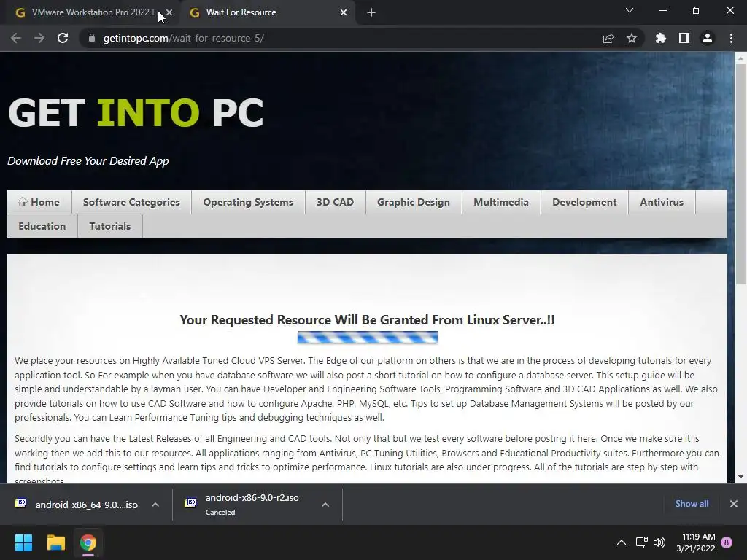Go to Home menu item

(39, 202)
